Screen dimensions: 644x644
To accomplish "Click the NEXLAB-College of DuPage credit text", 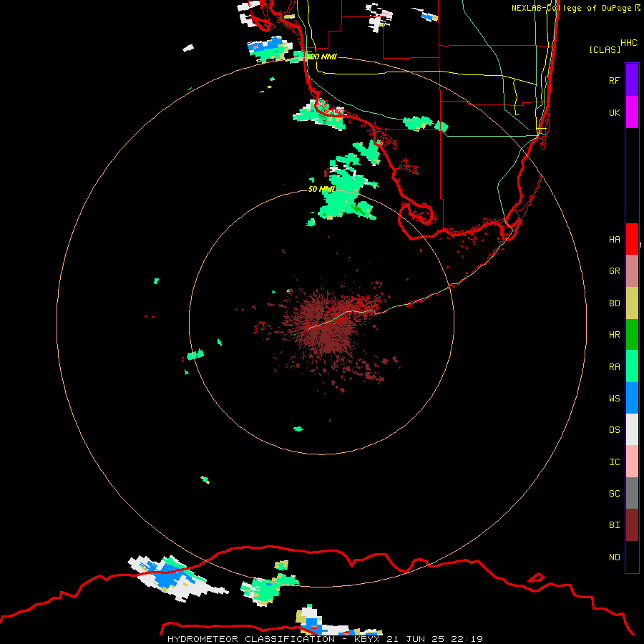I will coord(571,8).
